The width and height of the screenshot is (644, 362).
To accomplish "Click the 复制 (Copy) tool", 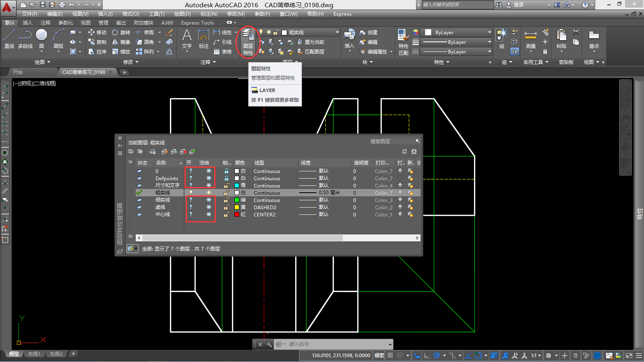I will (x=97, y=42).
